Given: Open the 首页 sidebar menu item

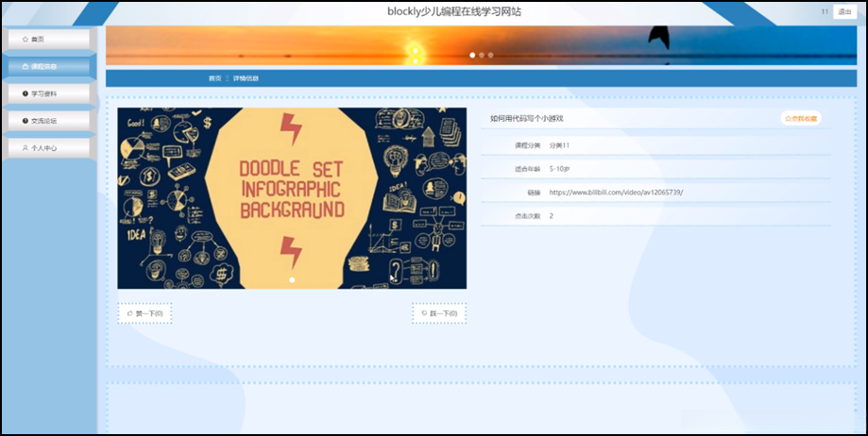Looking at the screenshot, I should tap(49, 40).
